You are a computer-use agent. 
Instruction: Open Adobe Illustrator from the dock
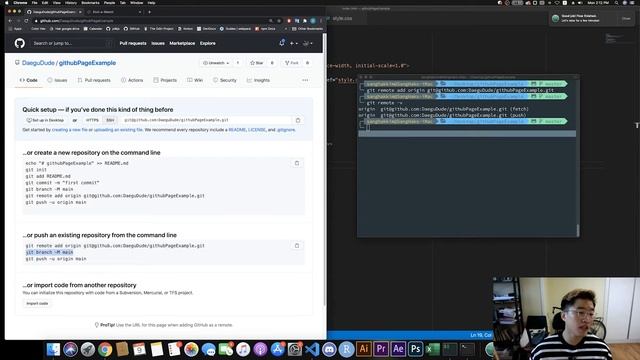click(x=364, y=349)
